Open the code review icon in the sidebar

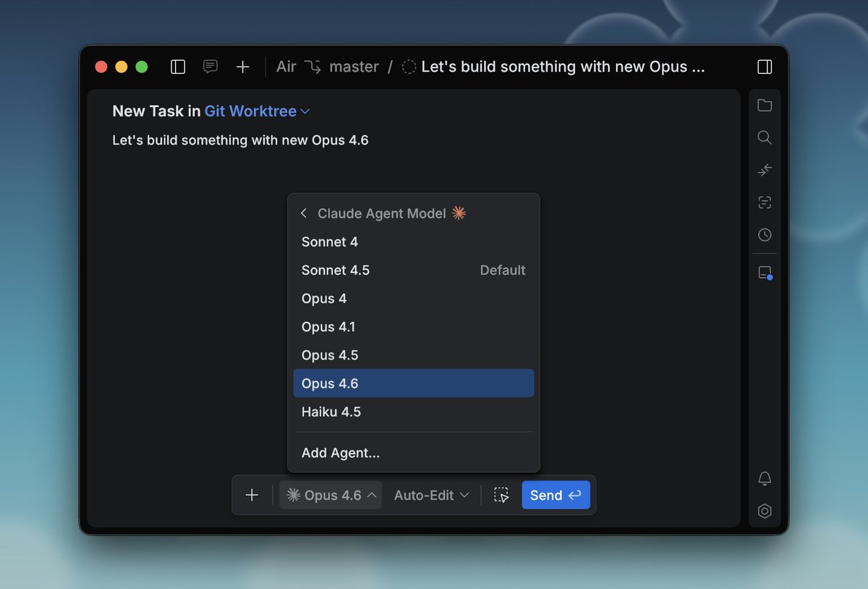pos(765,202)
